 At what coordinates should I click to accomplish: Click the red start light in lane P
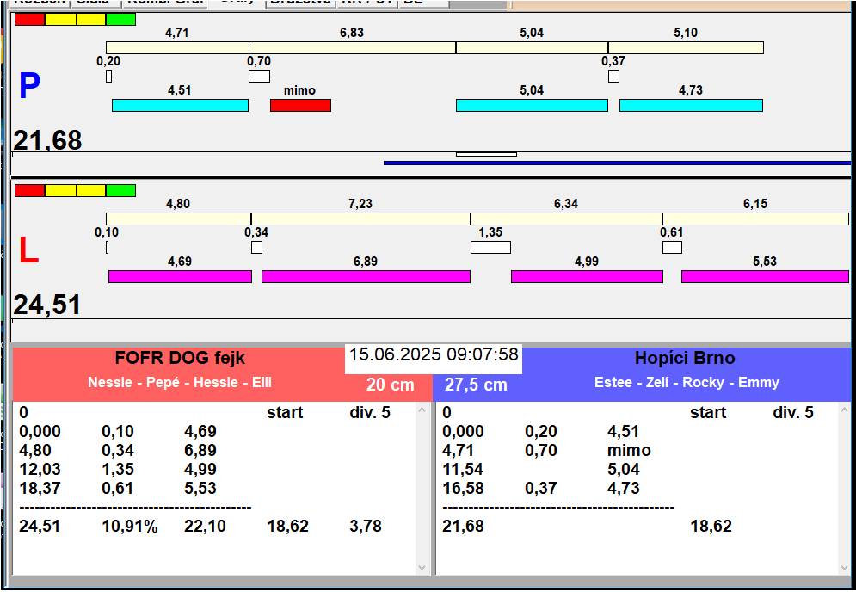tap(29, 19)
